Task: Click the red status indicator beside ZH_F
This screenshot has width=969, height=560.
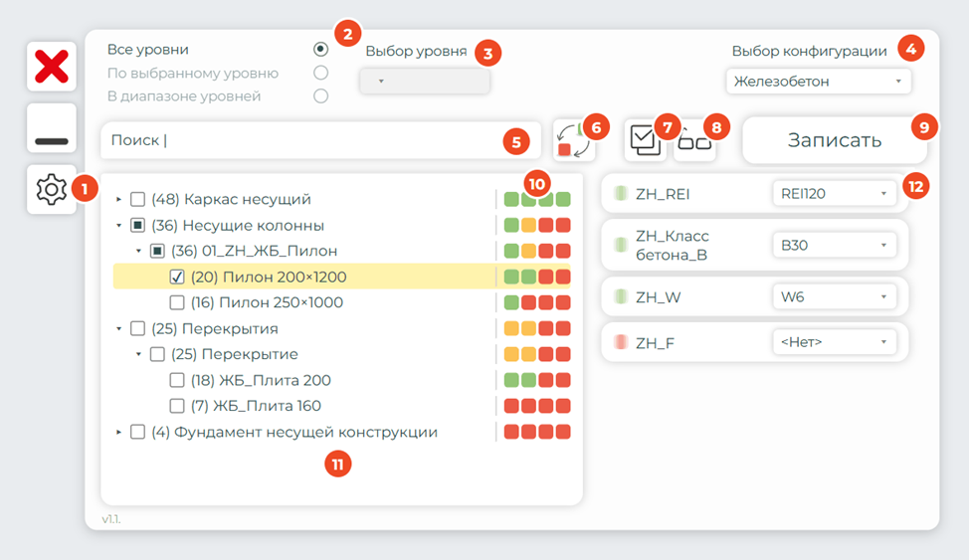Action: (621, 342)
